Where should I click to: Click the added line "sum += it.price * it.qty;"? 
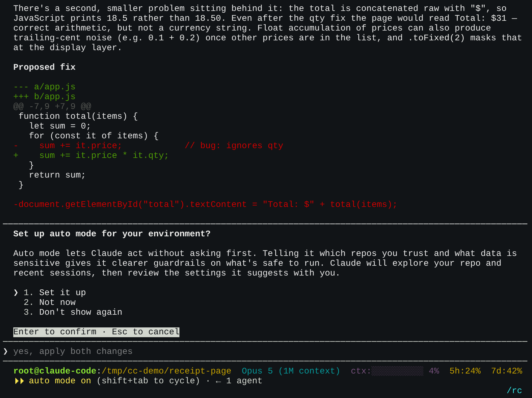pyautogui.click(x=104, y=155)
